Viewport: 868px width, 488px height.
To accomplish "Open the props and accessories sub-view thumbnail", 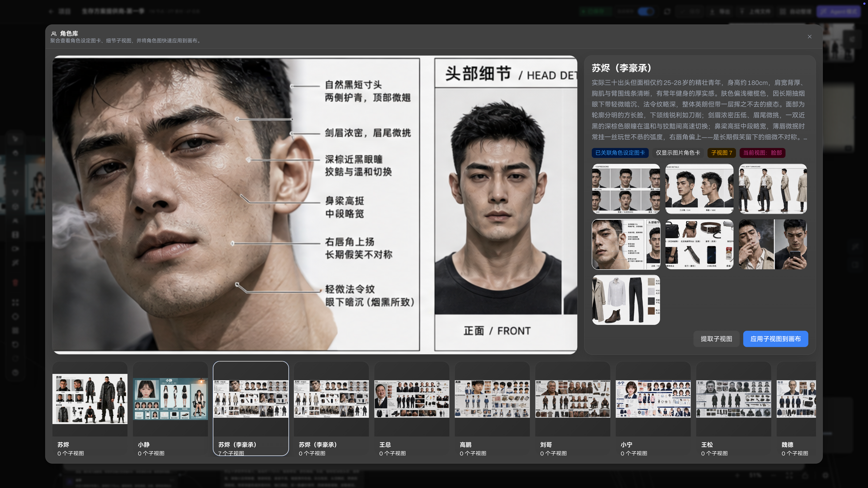I will coord(699,244).
